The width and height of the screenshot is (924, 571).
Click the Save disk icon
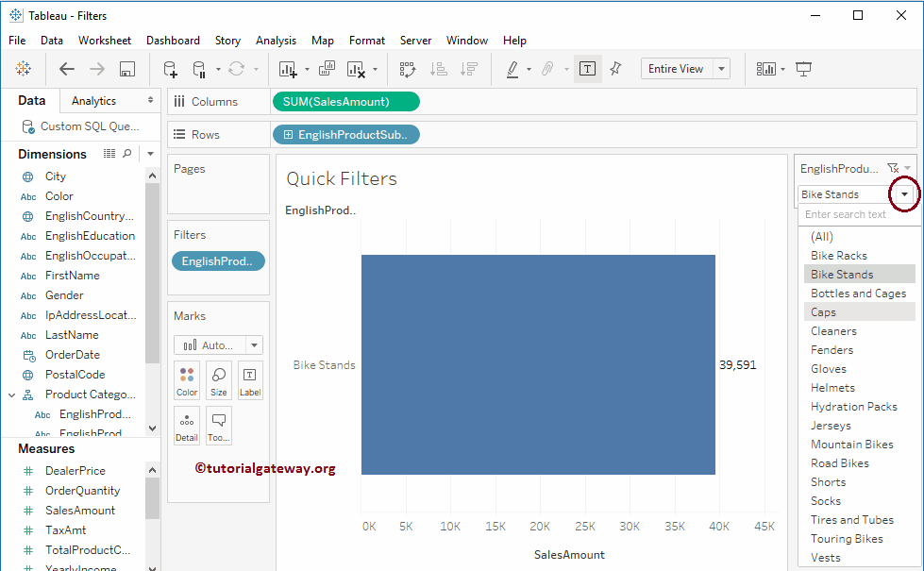click(127, 69)
